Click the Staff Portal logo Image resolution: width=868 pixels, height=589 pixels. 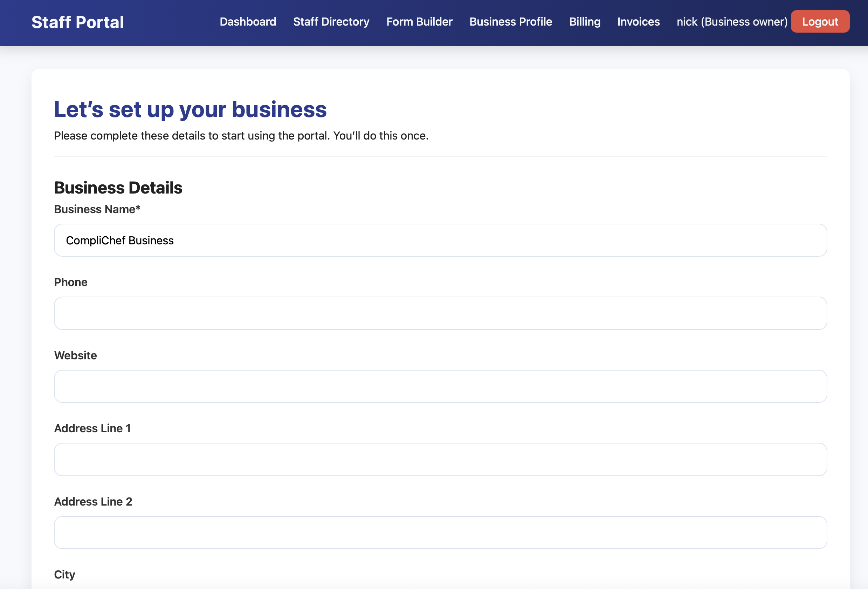point(78,22)
